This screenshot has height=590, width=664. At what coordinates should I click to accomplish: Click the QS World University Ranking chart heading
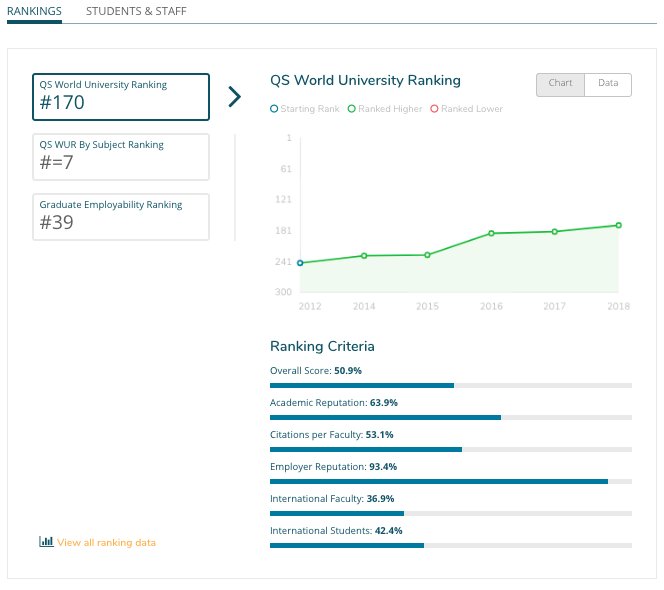pos(365,80)
